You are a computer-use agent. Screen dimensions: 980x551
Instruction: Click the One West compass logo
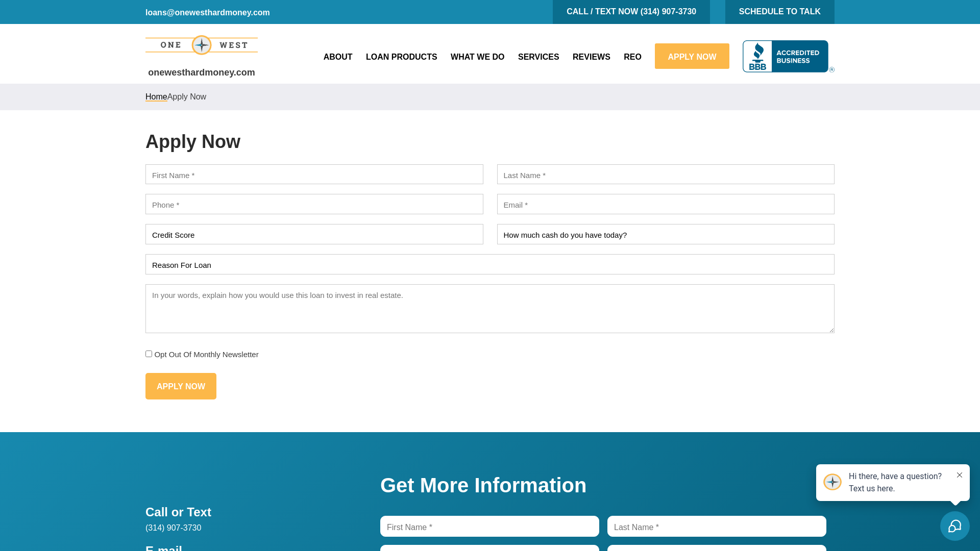[202, 45]
